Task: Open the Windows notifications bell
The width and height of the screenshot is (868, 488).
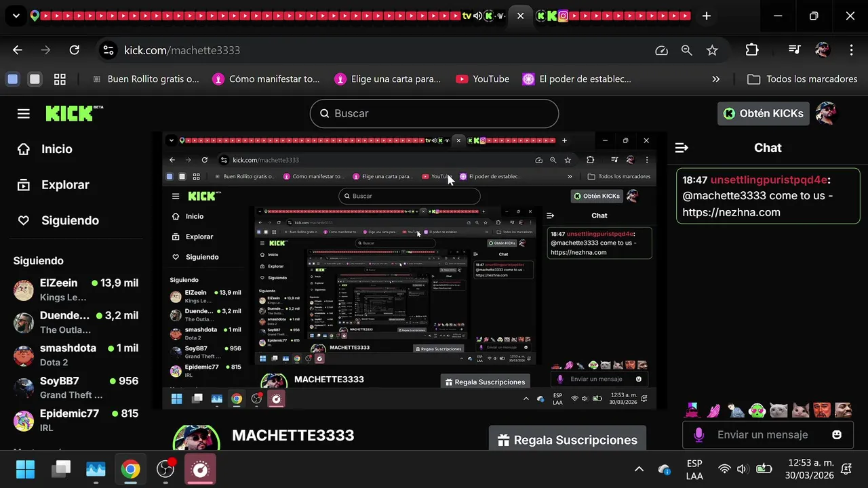Action: 846,469
